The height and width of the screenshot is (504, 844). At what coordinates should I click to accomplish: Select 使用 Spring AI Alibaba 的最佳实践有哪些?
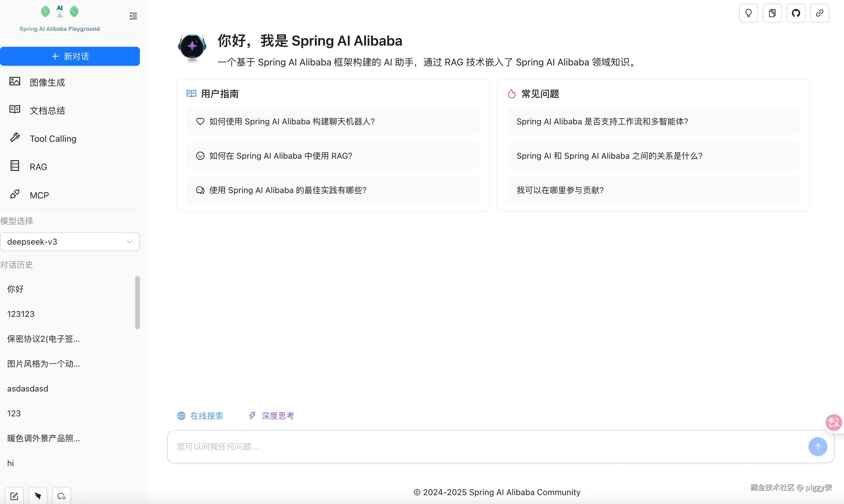click(333, 190)
